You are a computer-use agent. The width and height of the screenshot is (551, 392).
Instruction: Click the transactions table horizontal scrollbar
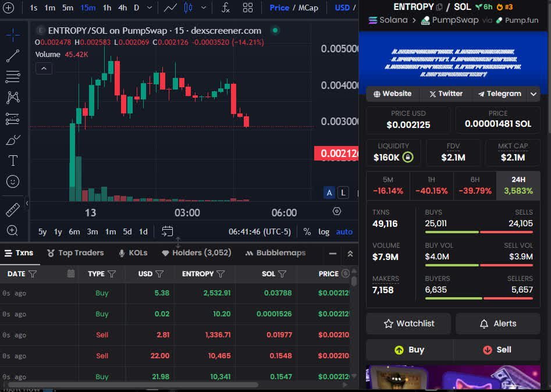pyautogui.click(x=133, y=385)
